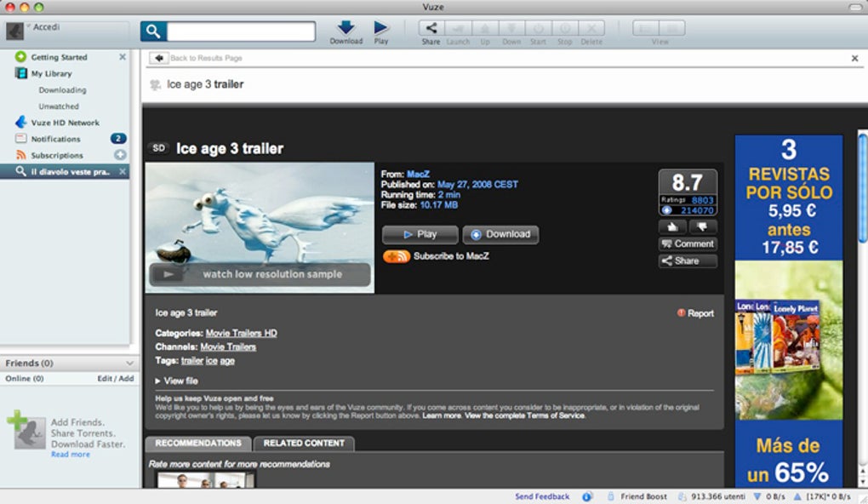The width and height of the screenshot is (868, 504).
Task: Click Send Feedback in status bar
Action: click(x=542, y=497)
